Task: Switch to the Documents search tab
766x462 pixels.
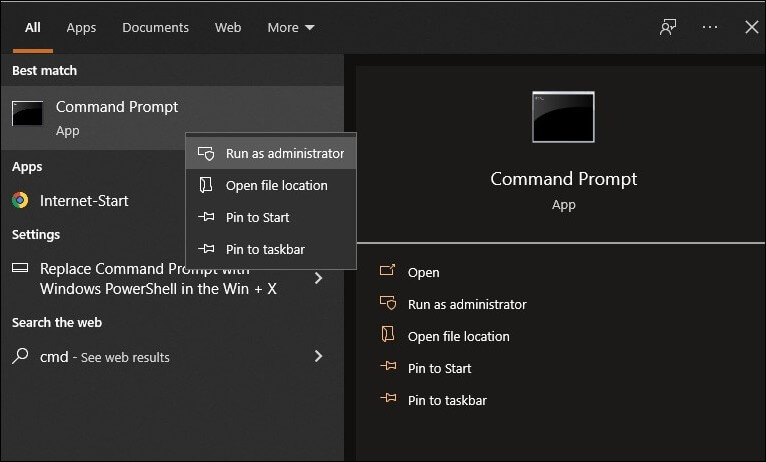Action: coord(155,27)
